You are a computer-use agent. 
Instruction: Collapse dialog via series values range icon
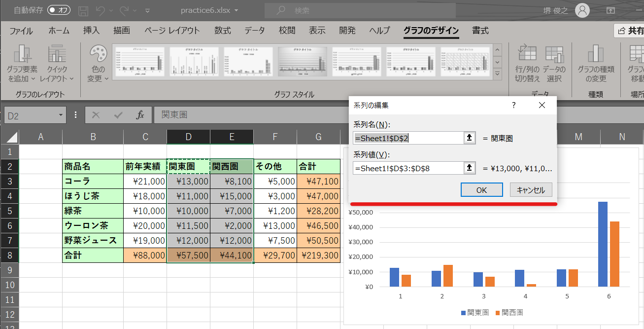(470, 168)
